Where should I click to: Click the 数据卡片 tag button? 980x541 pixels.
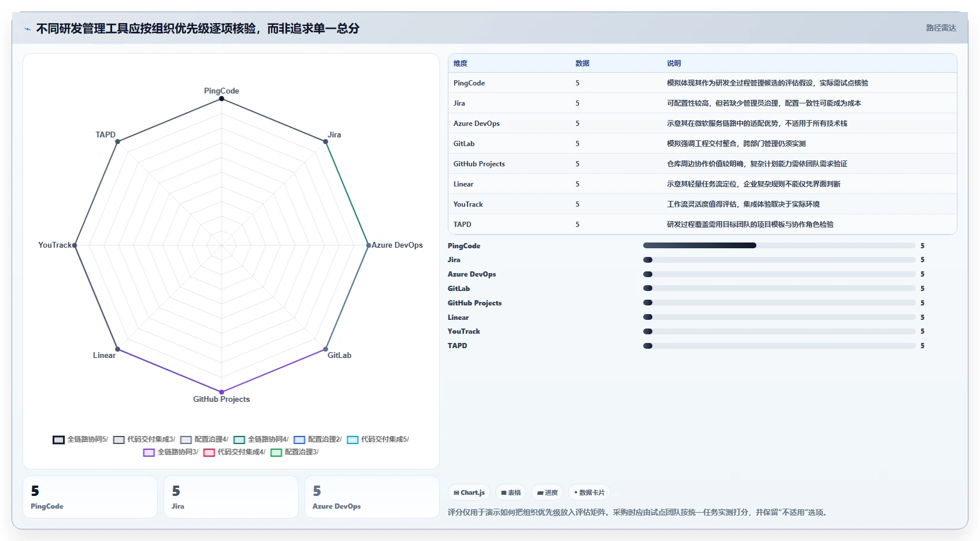click(589, 493)
